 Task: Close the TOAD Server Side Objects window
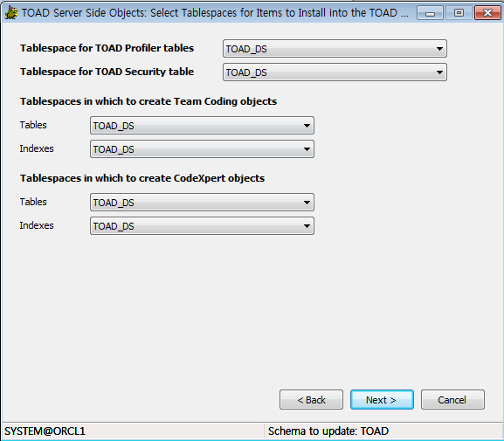[487, 13]
